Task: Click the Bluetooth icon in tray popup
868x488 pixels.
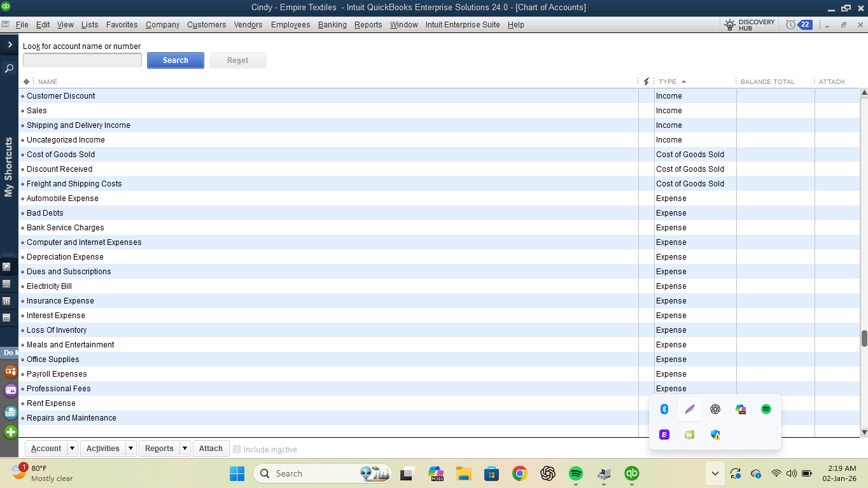Action: [x=664, y=409]
